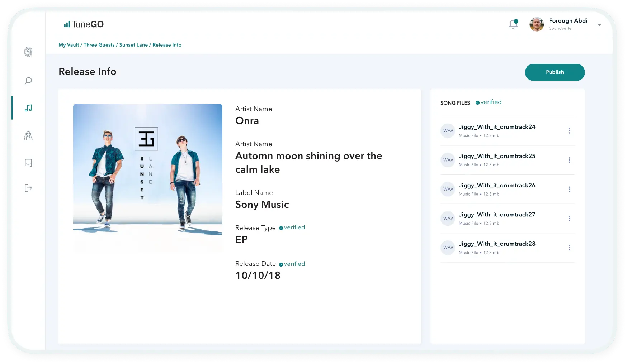Viewport: 627px width, 364px height.
Task: Click the book icon in sidebar
Action: pyautogui.click(x=28, y=163)
